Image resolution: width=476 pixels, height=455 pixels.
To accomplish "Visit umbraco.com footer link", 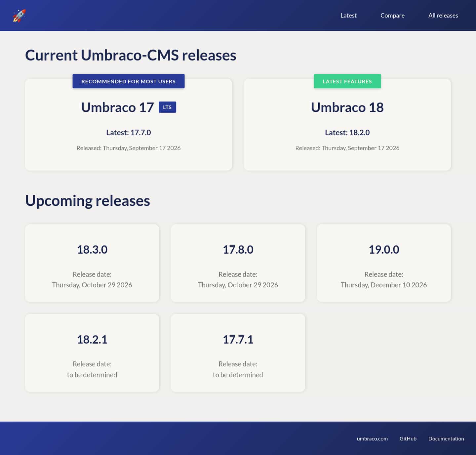I will click(372, 438).
